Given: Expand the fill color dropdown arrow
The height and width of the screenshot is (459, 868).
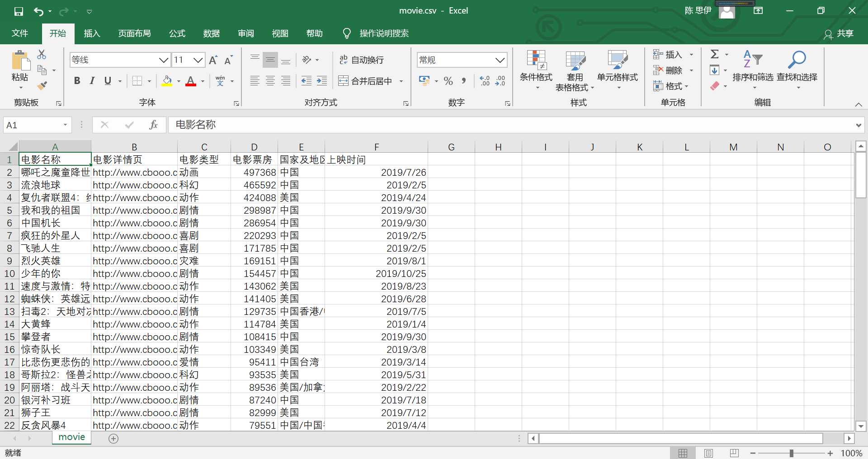Looking at the screenshot, I should tap(178, 81).
